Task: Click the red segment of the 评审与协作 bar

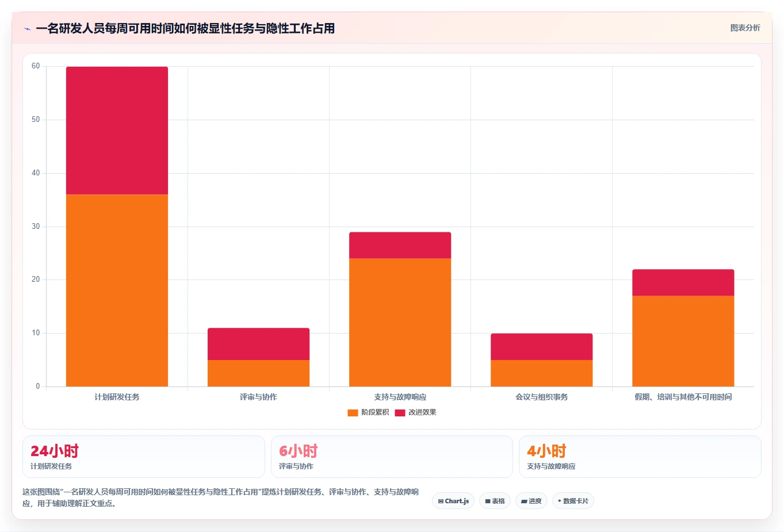Action: click(x=258, y=344)
